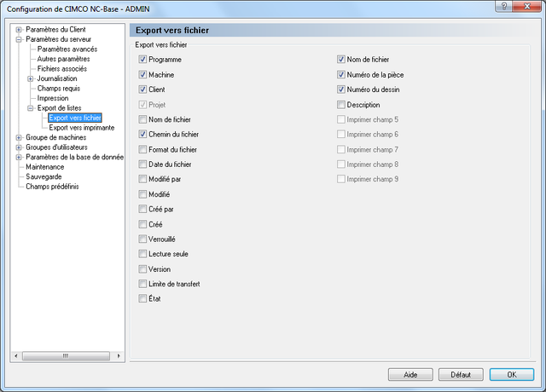Tick the Modifié checkbox

tap(142, 194)
